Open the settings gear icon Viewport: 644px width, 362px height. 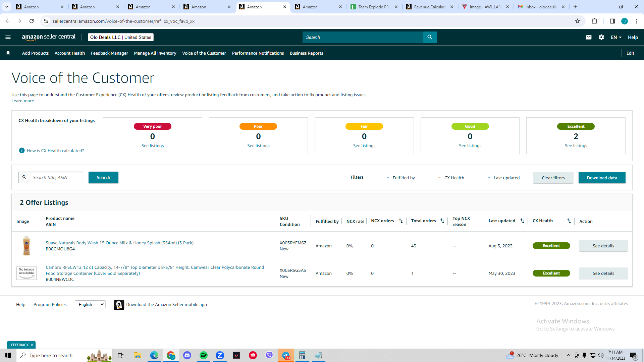coord(601,37)
